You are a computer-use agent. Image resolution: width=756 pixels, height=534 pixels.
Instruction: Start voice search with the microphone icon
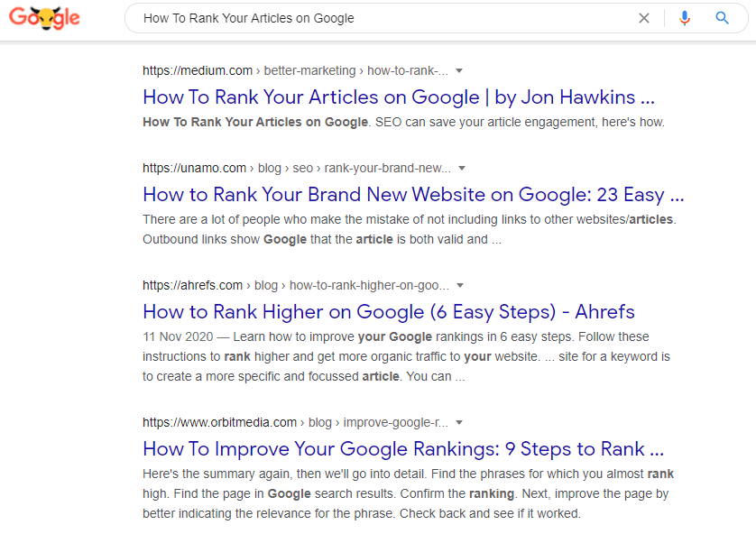point(684,18)
